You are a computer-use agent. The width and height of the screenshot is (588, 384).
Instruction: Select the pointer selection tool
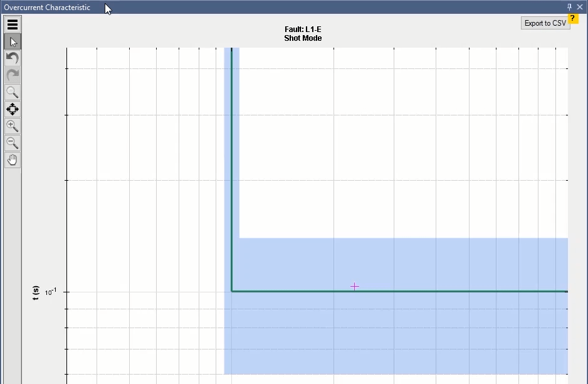click(x=13, y=41)
